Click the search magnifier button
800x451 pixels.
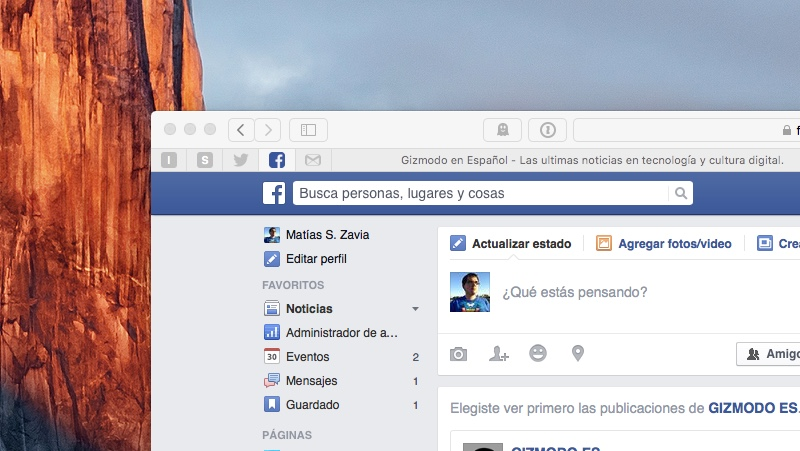click(681, 193)
